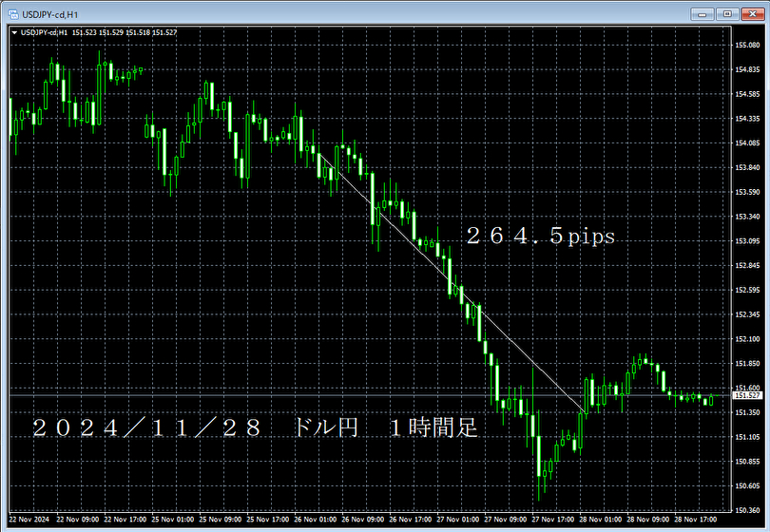Click the 25 Nov 17:00 time label
770x532 pixels.
coord(268,520)
